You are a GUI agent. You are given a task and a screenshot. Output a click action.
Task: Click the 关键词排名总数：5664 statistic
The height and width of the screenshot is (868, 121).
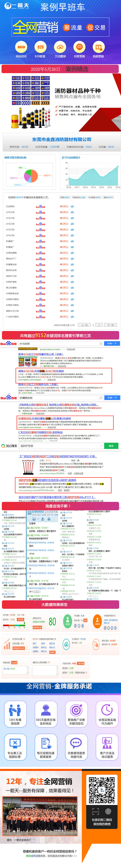pyautogui.click(x=79, y=147)
